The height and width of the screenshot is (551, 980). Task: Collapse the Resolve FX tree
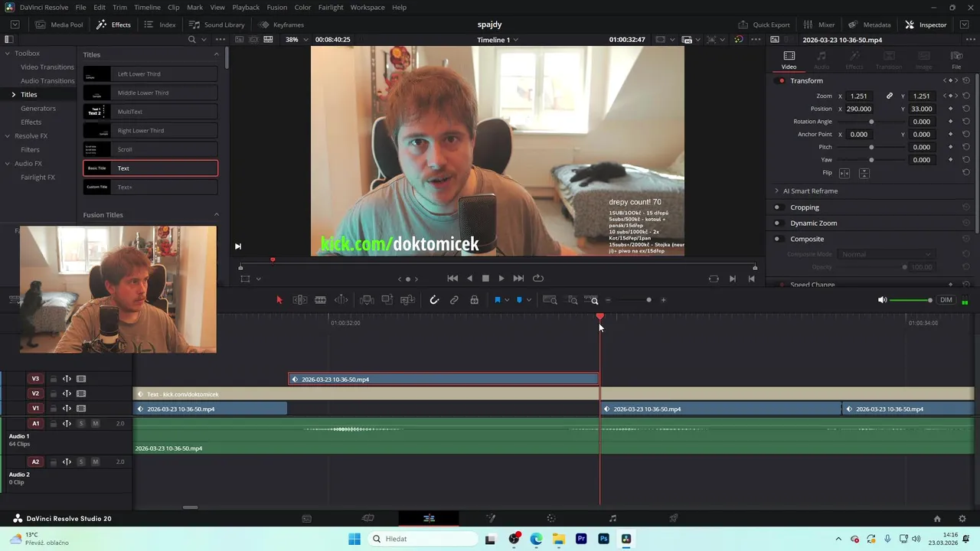[7, 136]
